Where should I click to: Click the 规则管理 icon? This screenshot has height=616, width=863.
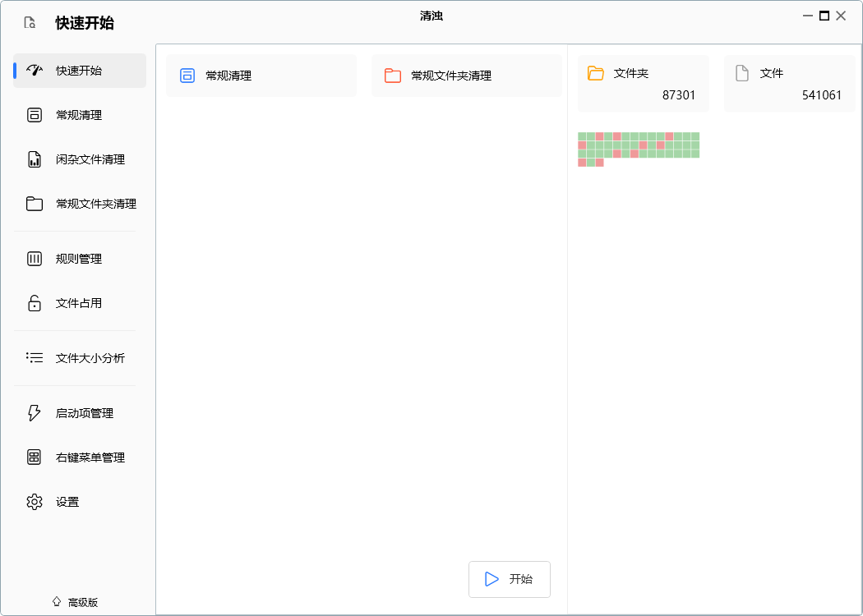click(35, 259)
